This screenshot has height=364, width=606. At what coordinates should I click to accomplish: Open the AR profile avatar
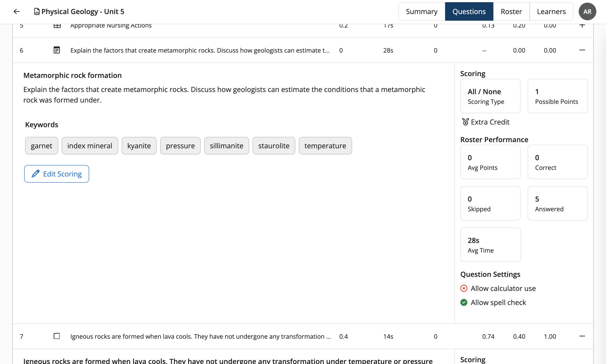point(587,11)
